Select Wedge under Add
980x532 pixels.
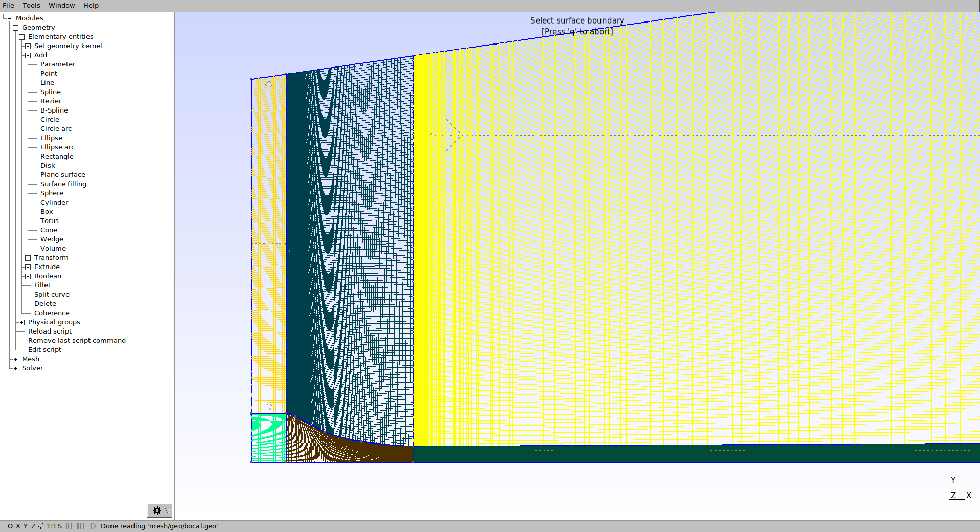[x=52, y=239]
